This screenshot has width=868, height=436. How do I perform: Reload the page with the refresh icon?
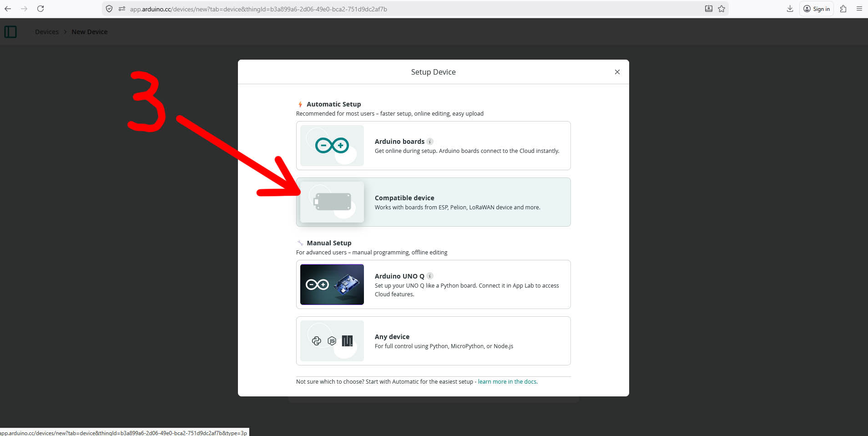(40, 9)
